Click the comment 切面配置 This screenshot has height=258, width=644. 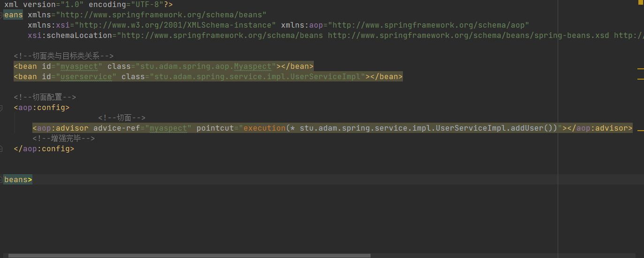pyautogui.click(x=45, y=97)
